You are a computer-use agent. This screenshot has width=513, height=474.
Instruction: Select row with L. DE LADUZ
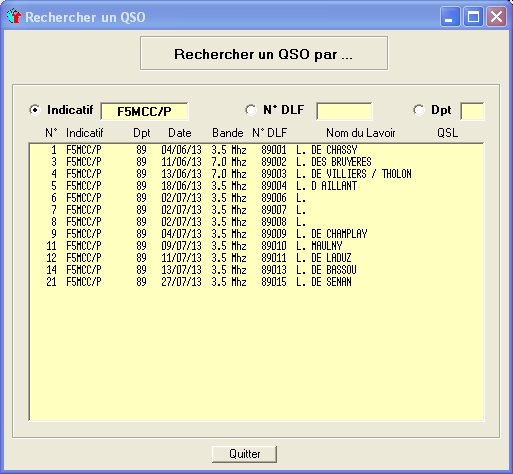(256, 258)
